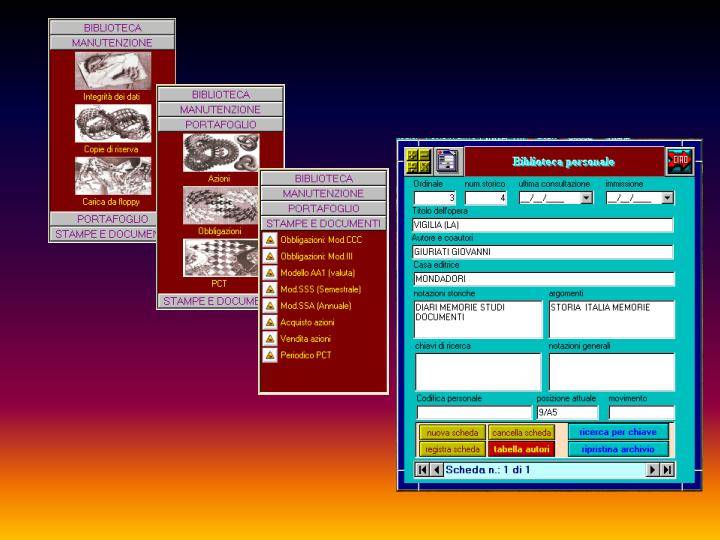The image size is (720, 540).
Task: Open the tabella autori button
Action: (x=521, y=449)
